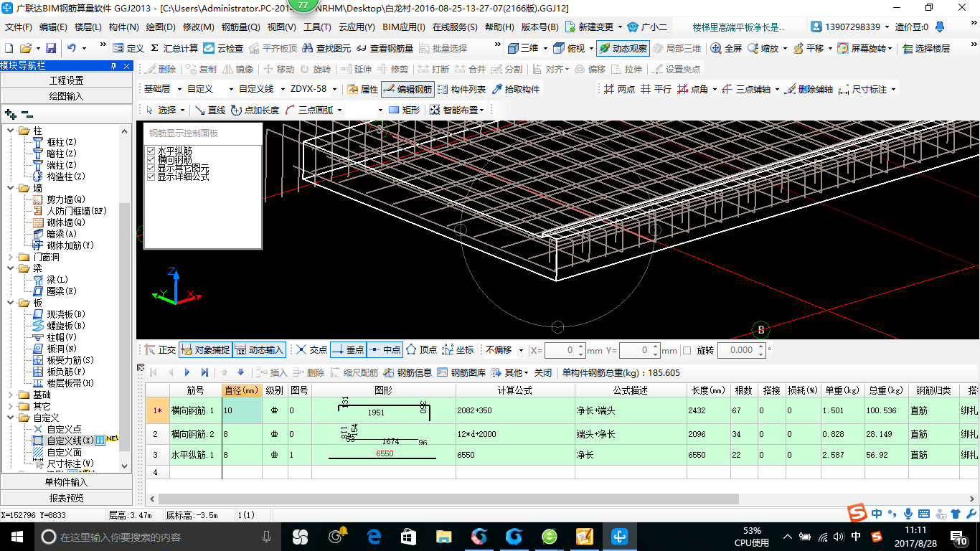Open 钢筋信息 rebar info
This screenshot has width=980, height=551.
click(407, 372)
